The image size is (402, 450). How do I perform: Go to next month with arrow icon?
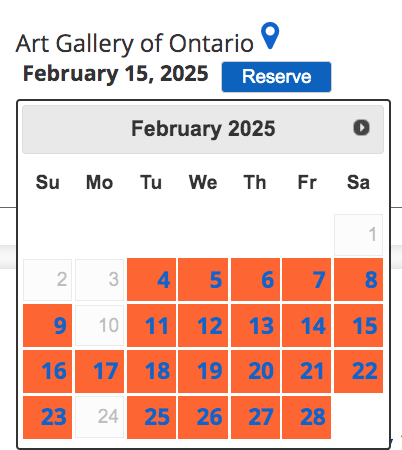point(362,128)
